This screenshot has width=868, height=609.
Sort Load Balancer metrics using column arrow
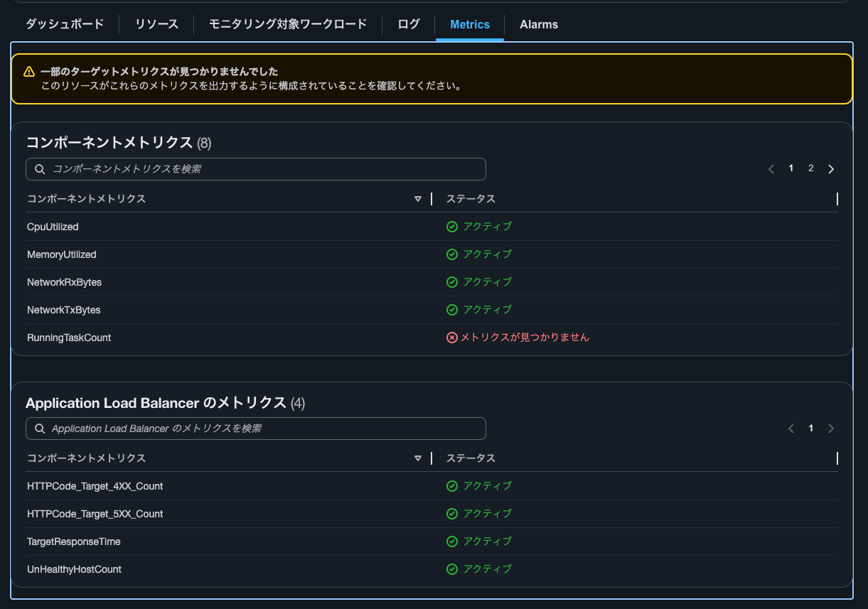click(418, 458)
